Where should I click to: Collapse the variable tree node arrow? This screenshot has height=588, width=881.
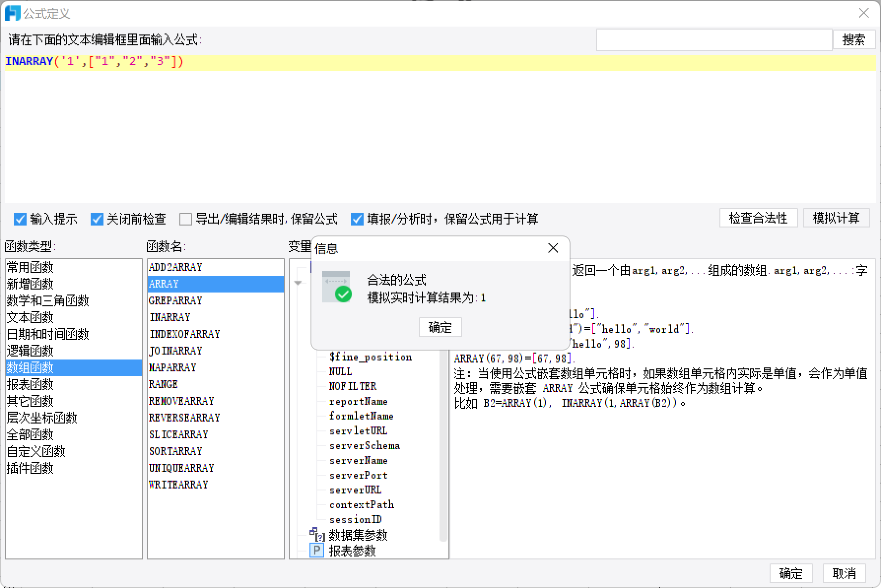tap(298, 283)
